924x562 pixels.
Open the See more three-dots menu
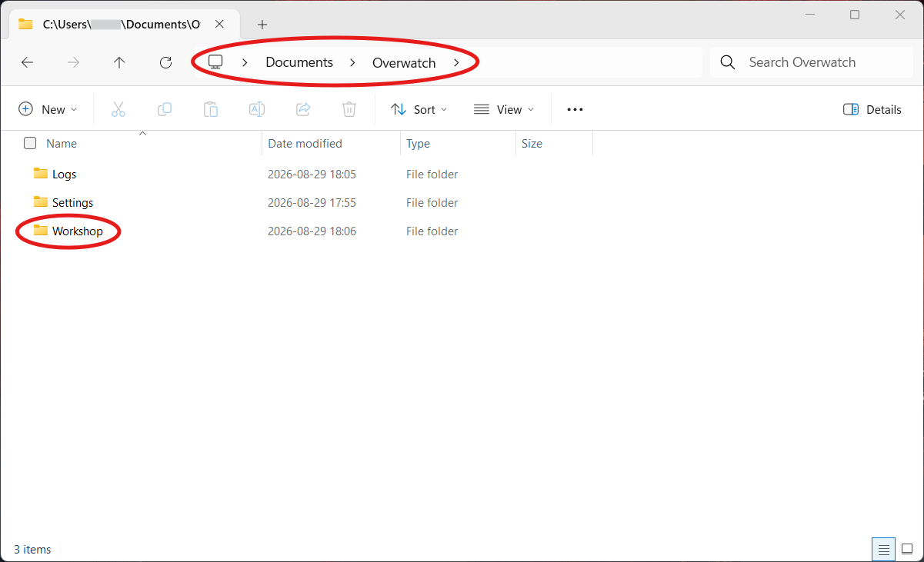coord(575,109)
